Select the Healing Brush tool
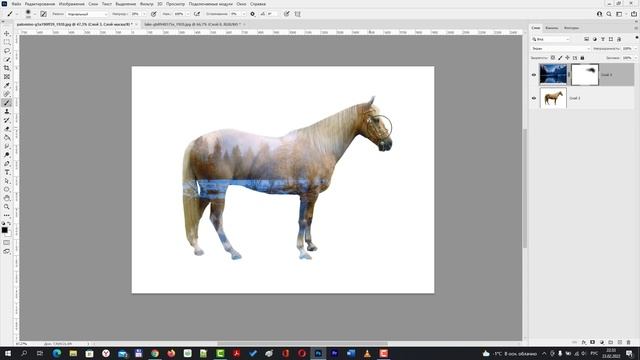 7,94
